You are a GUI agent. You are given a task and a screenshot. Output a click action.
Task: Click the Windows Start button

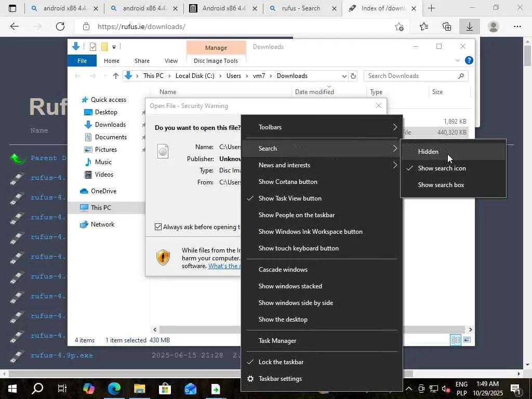[x=12, y=389]
